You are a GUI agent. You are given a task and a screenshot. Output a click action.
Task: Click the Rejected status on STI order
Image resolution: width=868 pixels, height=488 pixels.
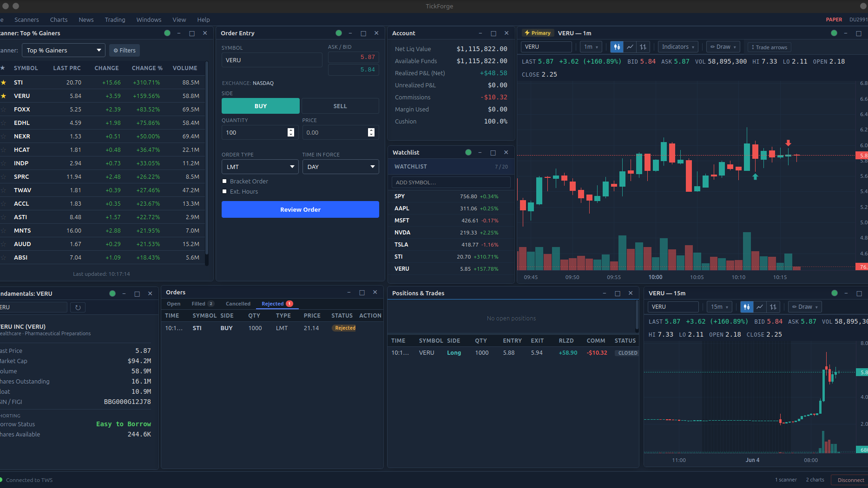[x=345, y=328]
